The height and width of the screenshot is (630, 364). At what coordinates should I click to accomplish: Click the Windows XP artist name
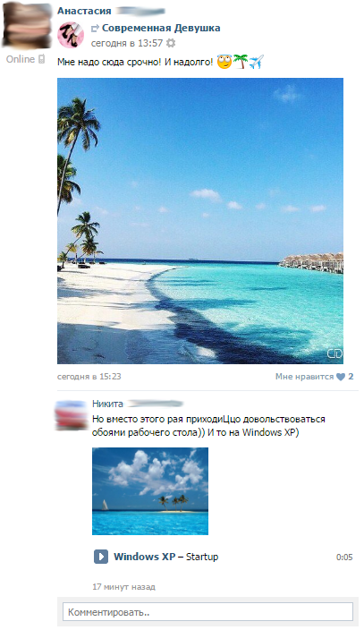click(x=145, y=557)
